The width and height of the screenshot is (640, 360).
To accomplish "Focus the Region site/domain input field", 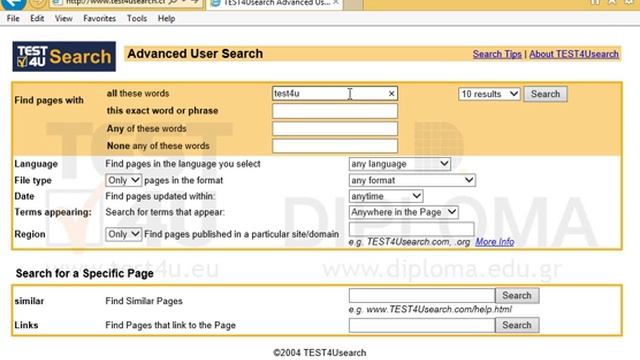I will coord(411,229).
